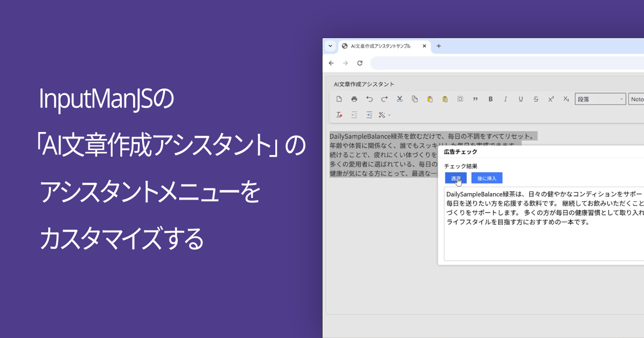This screenshot has height=338, width=644.
Task: Select the font color icon
Action: tap(339, 114)
